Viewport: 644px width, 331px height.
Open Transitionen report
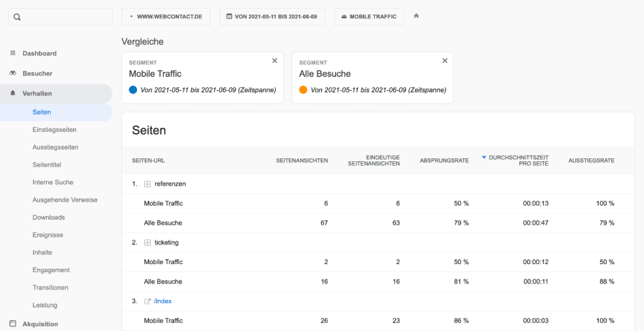(50, 288)
